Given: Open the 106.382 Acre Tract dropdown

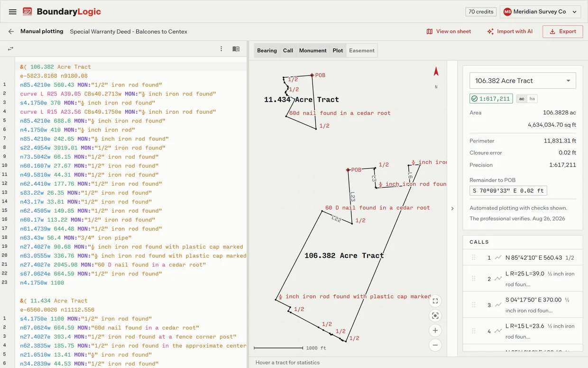Looking at the screenshot, I should (x=523, y=81).
